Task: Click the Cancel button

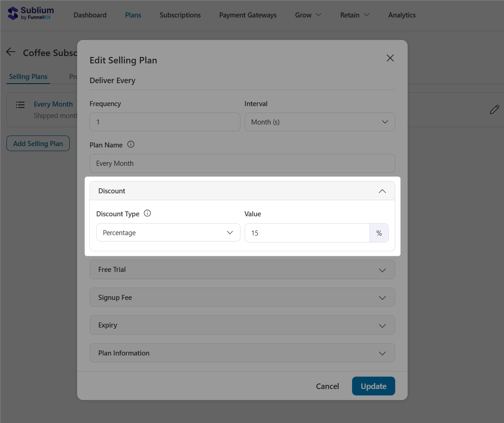Action: (327, 386)
